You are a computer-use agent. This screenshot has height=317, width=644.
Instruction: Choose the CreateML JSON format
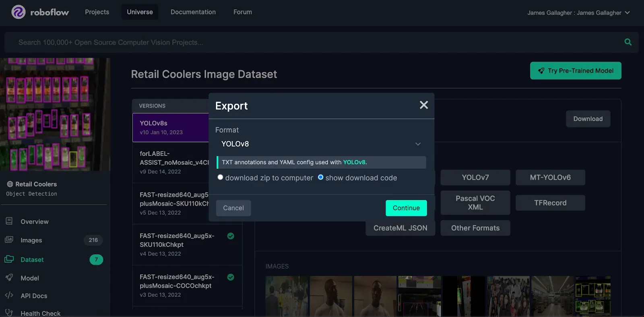click(x=400, y=228)
